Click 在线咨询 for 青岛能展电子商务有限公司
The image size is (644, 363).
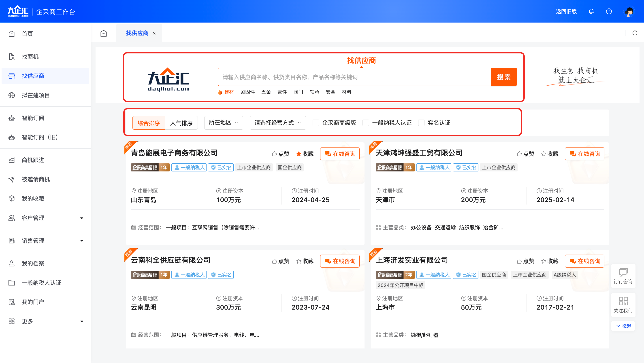[340, 154]
